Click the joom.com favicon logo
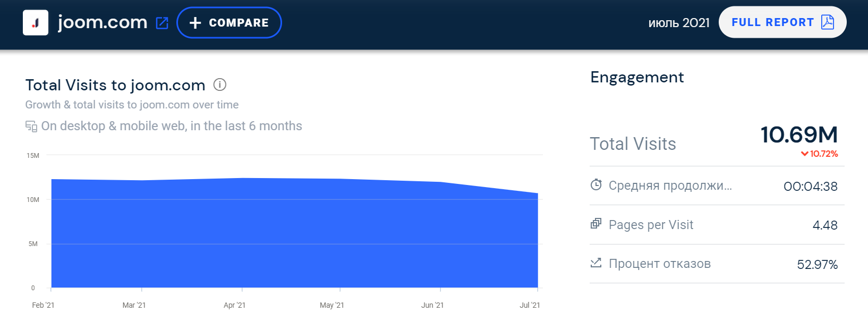The height and width of the screenshot is (312, 868). [x=36, y=23]
